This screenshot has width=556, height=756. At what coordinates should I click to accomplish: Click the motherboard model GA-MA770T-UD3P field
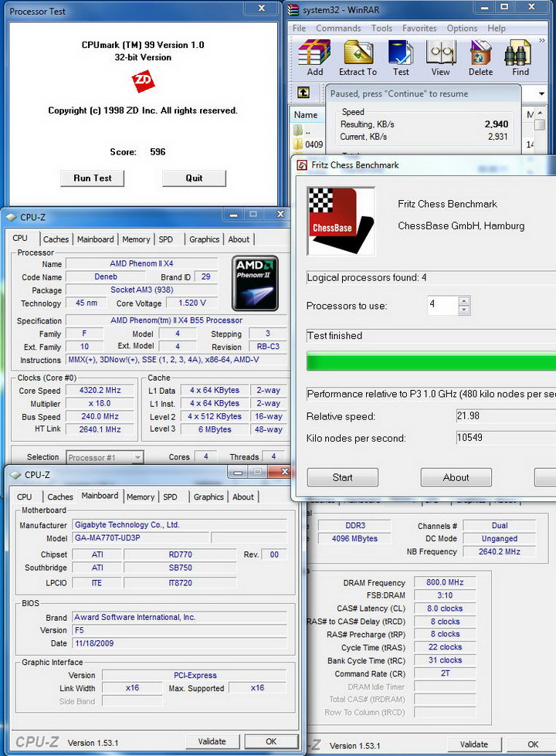141,537
